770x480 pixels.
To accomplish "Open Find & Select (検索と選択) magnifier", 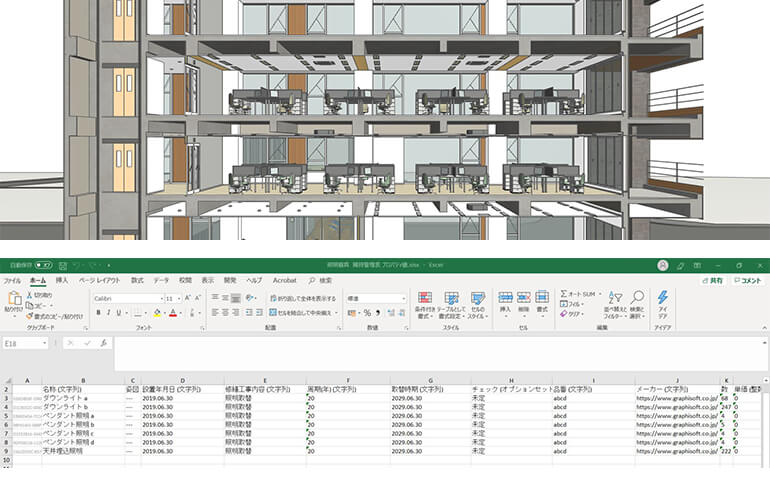I will (x=636, y=299).
